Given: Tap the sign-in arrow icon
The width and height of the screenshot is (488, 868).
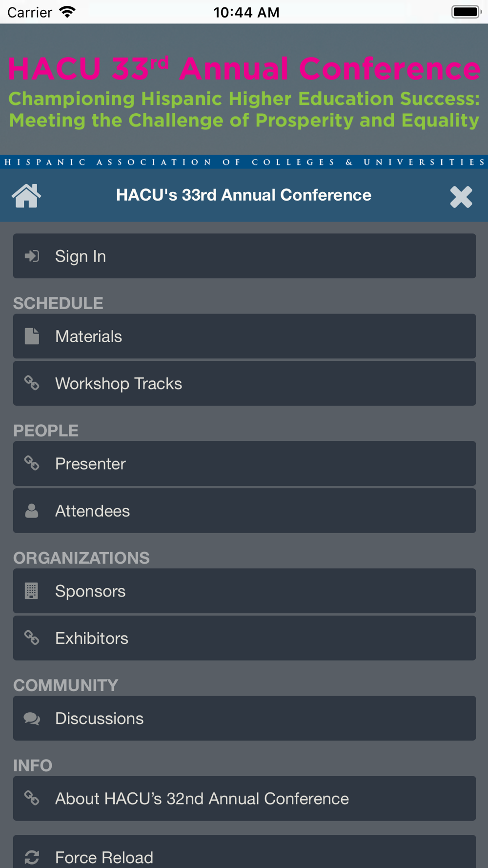Looking at the screenshot, I should point(32,256).
